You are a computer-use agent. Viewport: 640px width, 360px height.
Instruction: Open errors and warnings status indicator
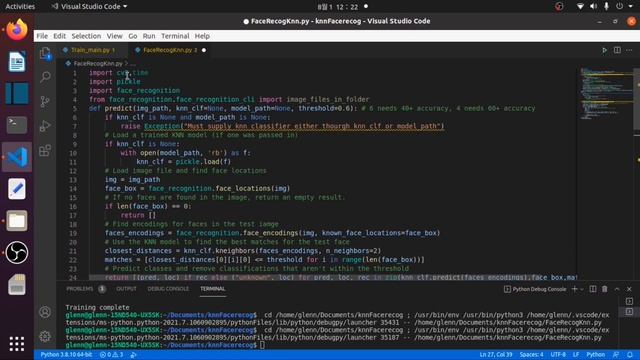tap(111, 355)
